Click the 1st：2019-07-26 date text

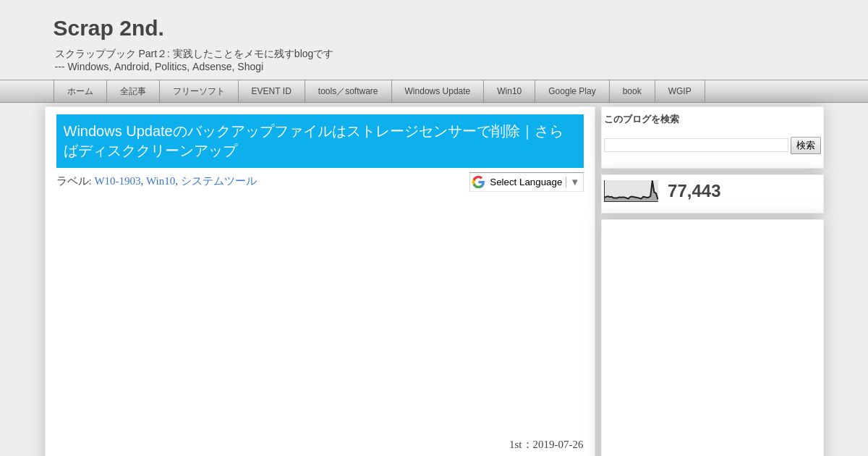coord(546,444)
